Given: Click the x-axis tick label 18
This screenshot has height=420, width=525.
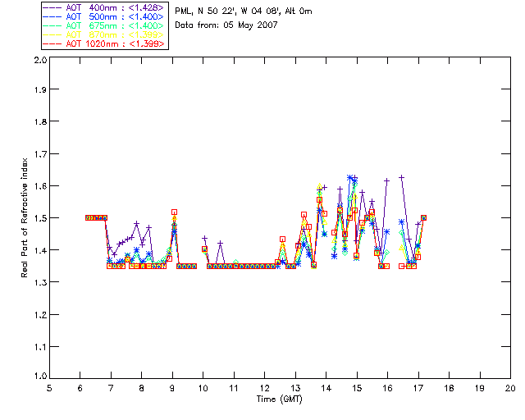Looking at the screenshot, I should [449, 388].
